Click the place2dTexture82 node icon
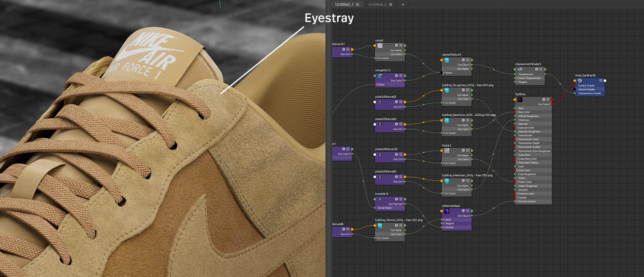 click(380, 102)
